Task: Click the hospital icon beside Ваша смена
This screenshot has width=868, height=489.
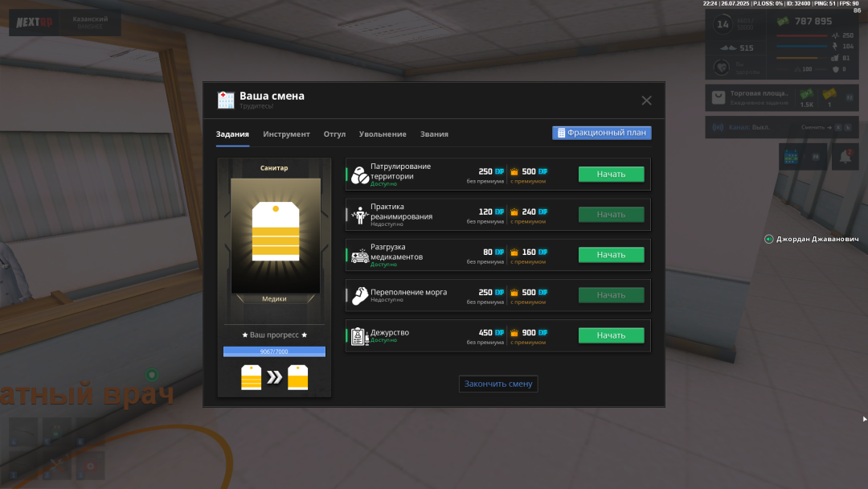Action: point(226,100)
